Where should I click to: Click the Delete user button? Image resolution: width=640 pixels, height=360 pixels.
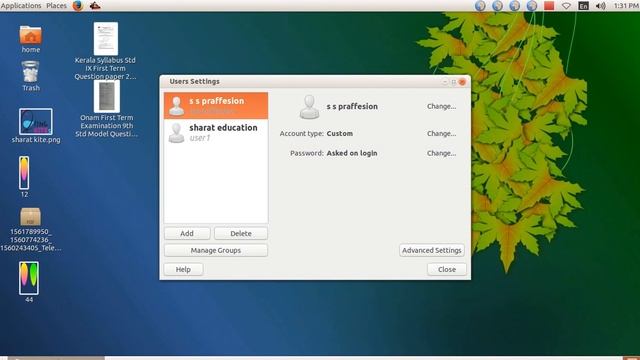click(x=241, y=233)
